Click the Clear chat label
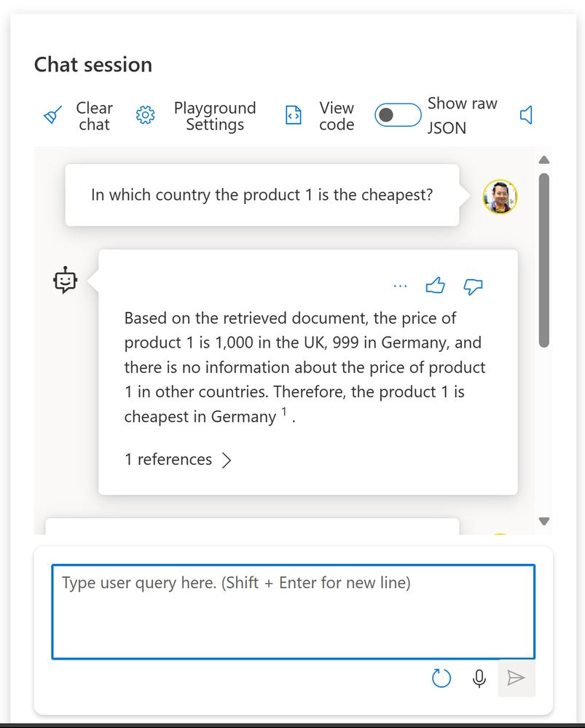This screenshot has height=728, width=585. pyautogui.click(x=94, y=116)
